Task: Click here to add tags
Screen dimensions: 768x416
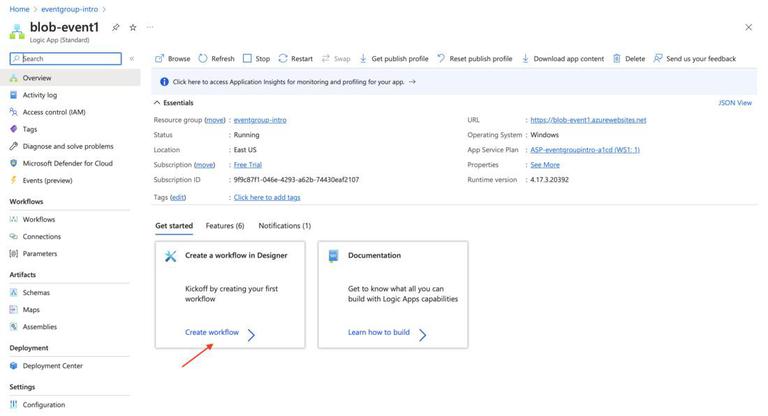Action: 267,197
